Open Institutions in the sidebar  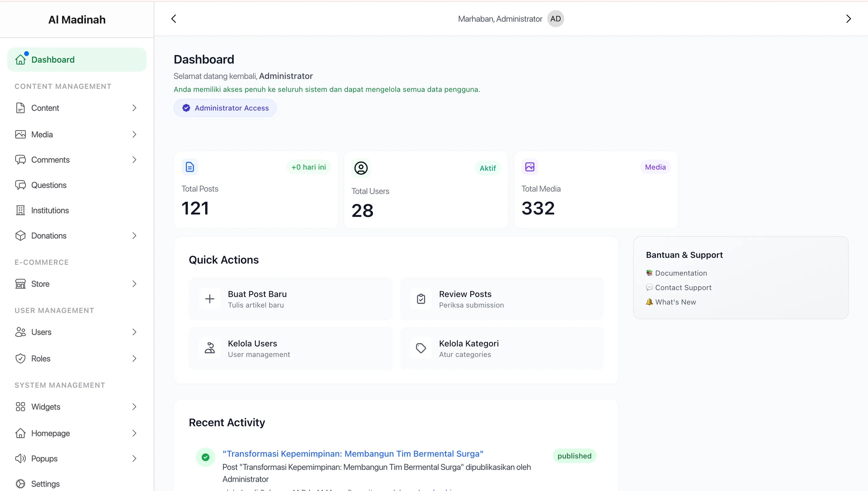(x=50, y=211)
